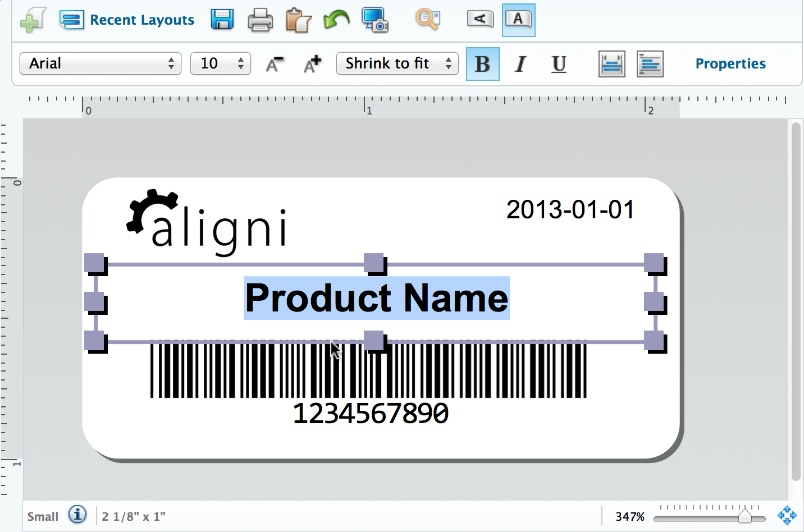Click the fit-to-window arrows icon
This screenshot has height=532, width=804.
[x=787, y=515]
